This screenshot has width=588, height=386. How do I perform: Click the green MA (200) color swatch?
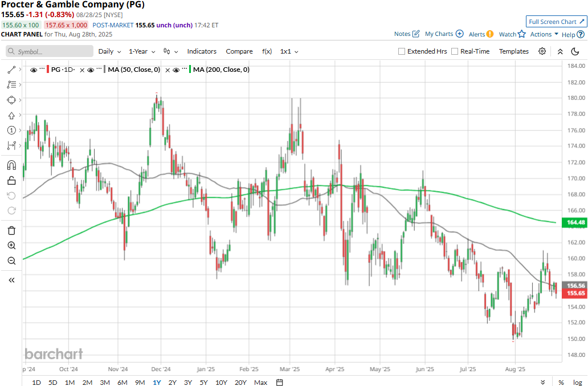point(190,70)
